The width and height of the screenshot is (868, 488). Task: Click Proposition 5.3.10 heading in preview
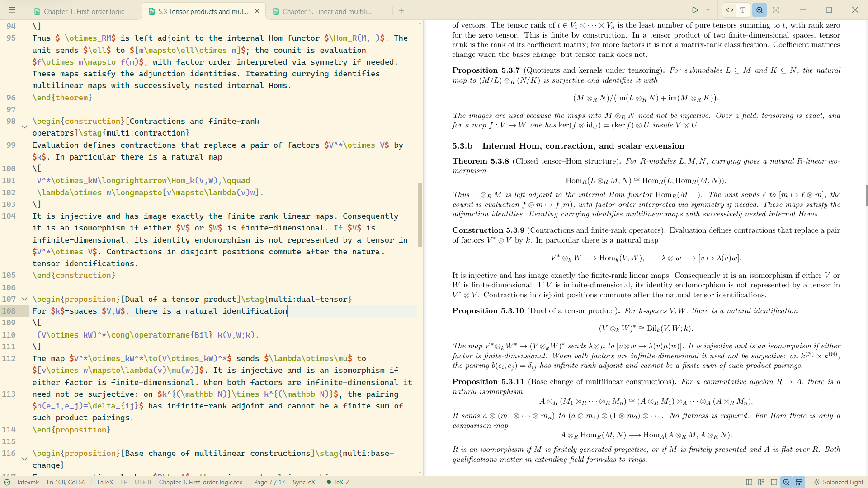[488, 311]
